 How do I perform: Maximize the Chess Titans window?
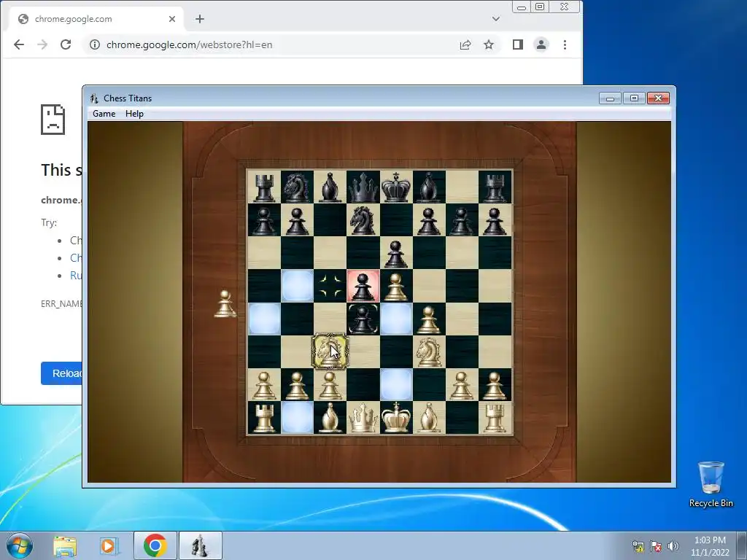click(x=634, y=98)
